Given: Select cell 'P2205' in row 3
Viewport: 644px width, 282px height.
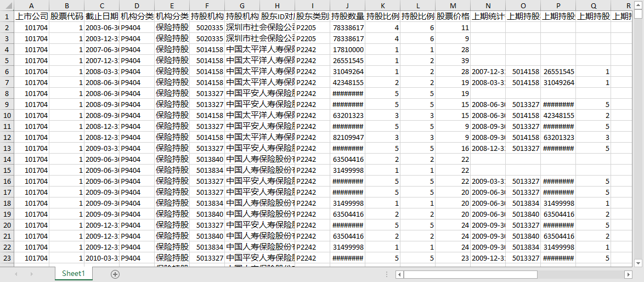Looking at the screenshot, I should pyautogui.click(x=313, y=38).
